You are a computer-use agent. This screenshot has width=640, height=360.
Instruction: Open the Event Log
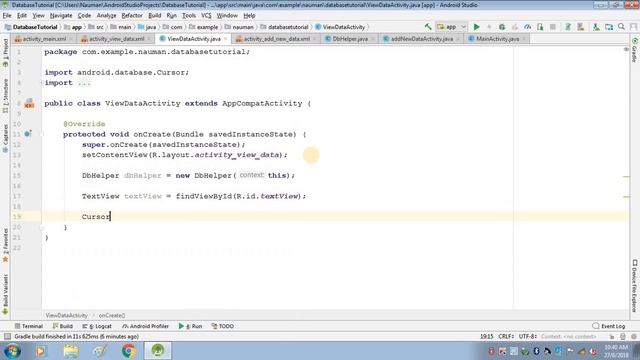609,326
